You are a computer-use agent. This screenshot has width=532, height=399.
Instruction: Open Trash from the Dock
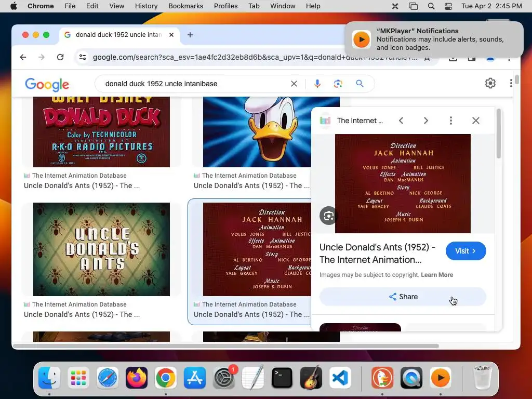(483, 378)
